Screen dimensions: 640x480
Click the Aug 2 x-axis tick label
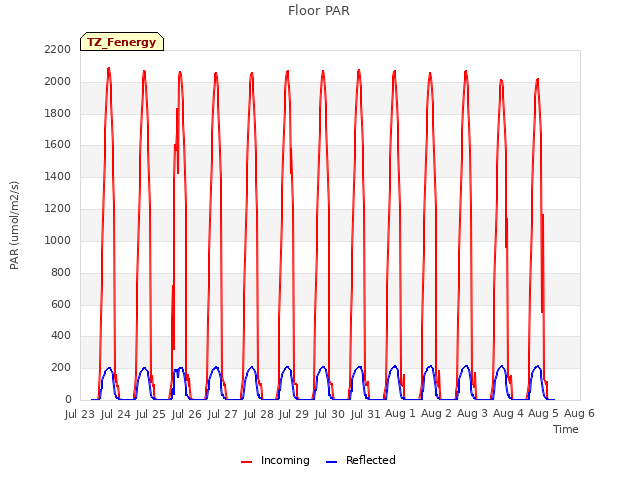(436, 414)
